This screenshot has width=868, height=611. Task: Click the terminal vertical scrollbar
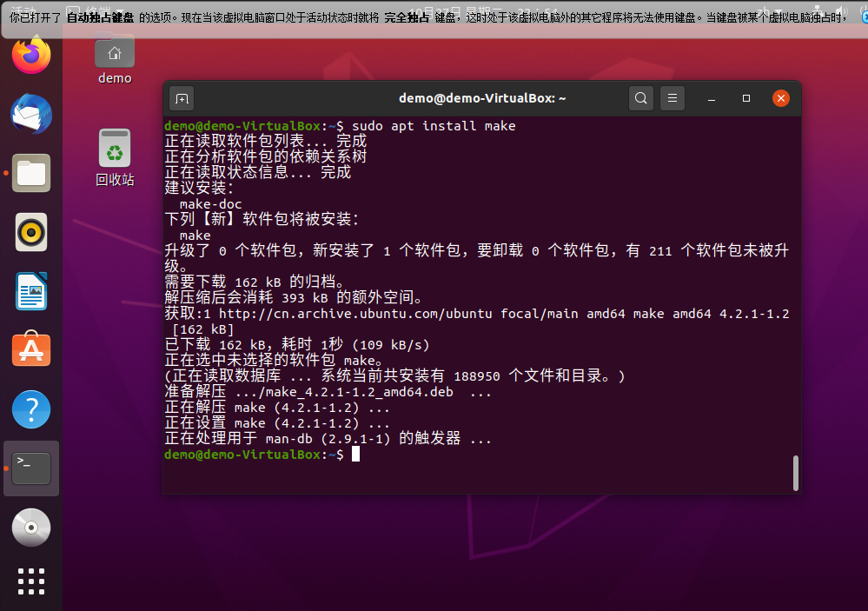pyautogui.click(x=796, y=473)
